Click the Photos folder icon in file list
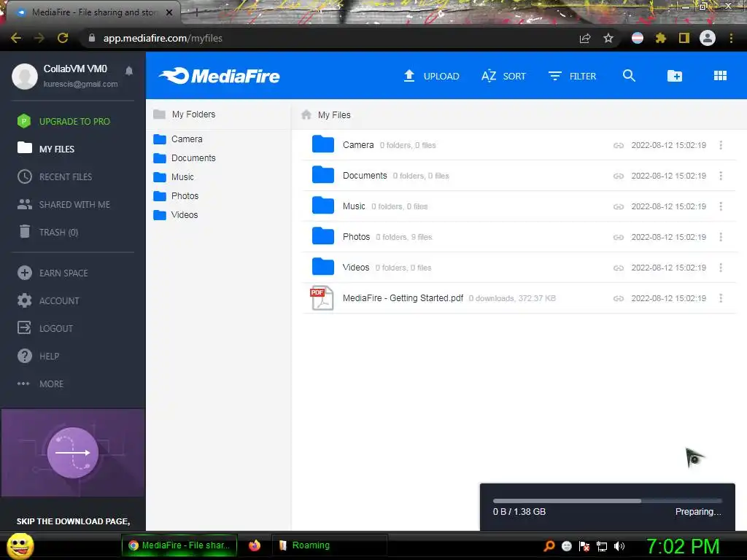Screen dimensions: 747x560 (x=322, y=236)
